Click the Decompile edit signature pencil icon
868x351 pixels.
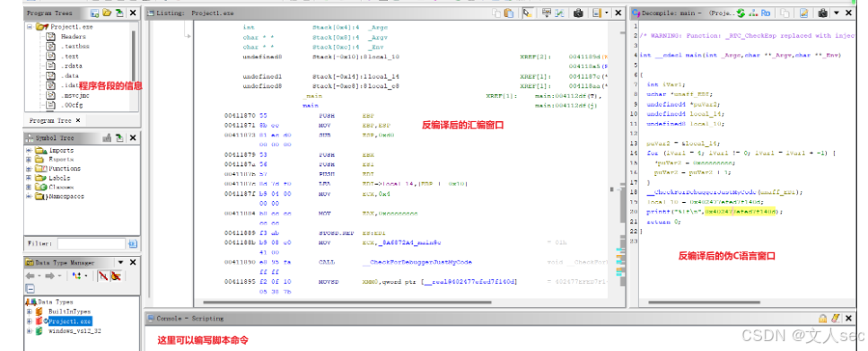click(803, 13)
